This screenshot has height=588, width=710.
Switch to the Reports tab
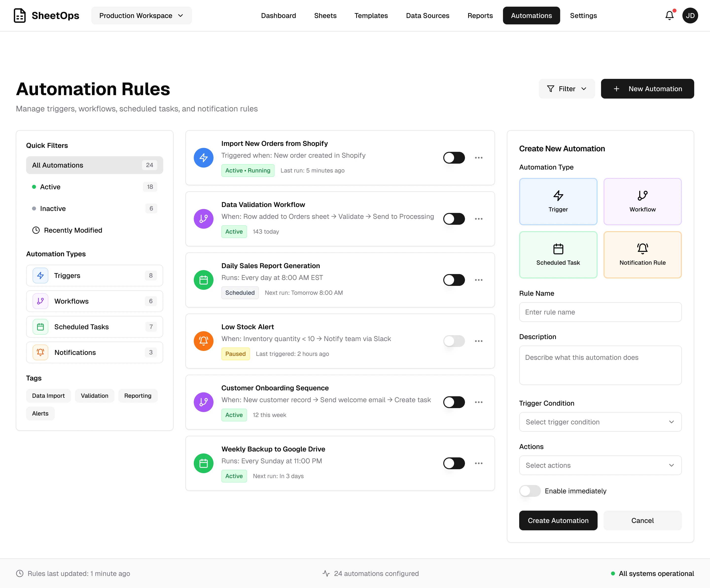point(480,16)
